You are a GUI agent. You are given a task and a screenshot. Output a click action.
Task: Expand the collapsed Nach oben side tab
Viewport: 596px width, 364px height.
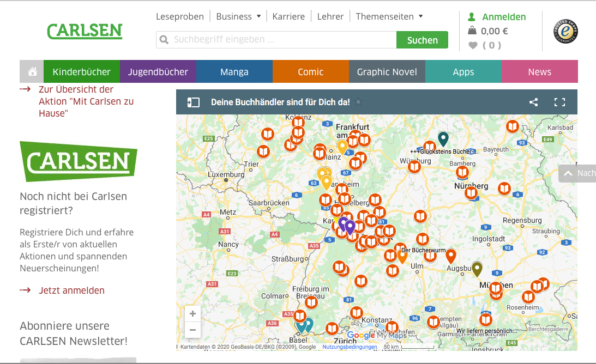577,173
